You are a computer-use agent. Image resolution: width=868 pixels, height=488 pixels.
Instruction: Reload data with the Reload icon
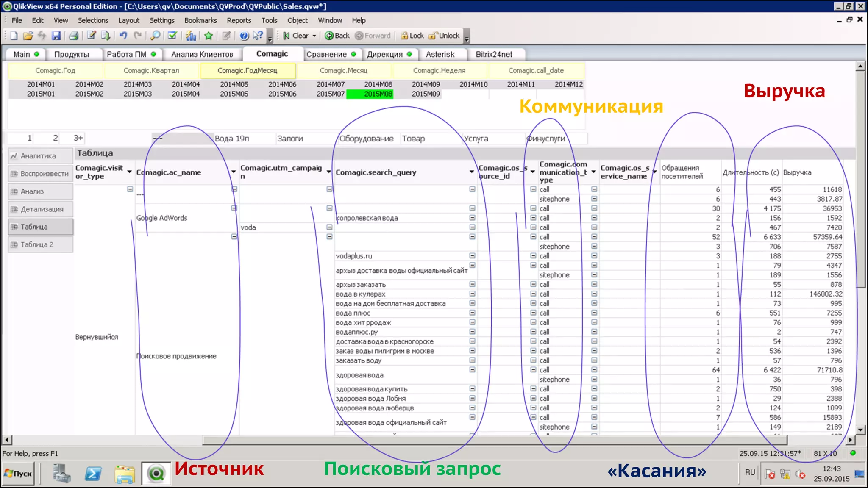(106, 36)
